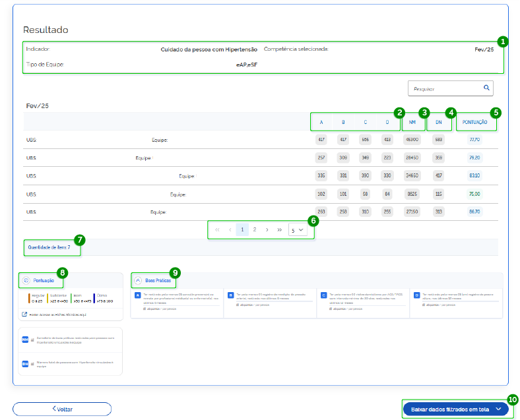
Task: Select page 1 in the pagination
Action: tap(242, 229)
